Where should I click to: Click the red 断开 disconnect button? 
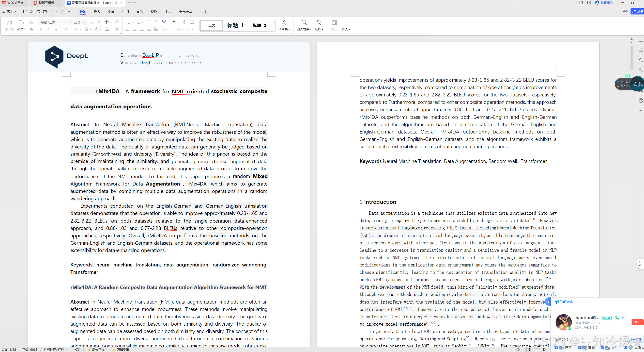click(637, 322)
